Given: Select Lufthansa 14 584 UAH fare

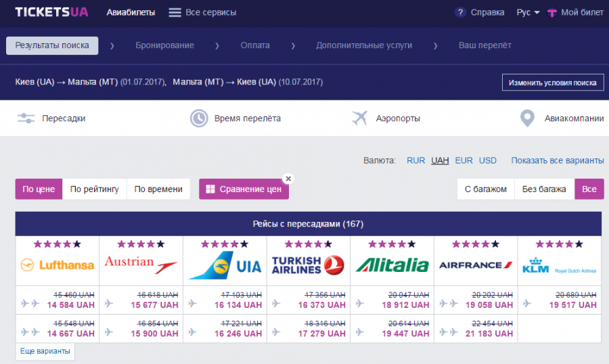Looking at the screenshot, I should 70,305.
